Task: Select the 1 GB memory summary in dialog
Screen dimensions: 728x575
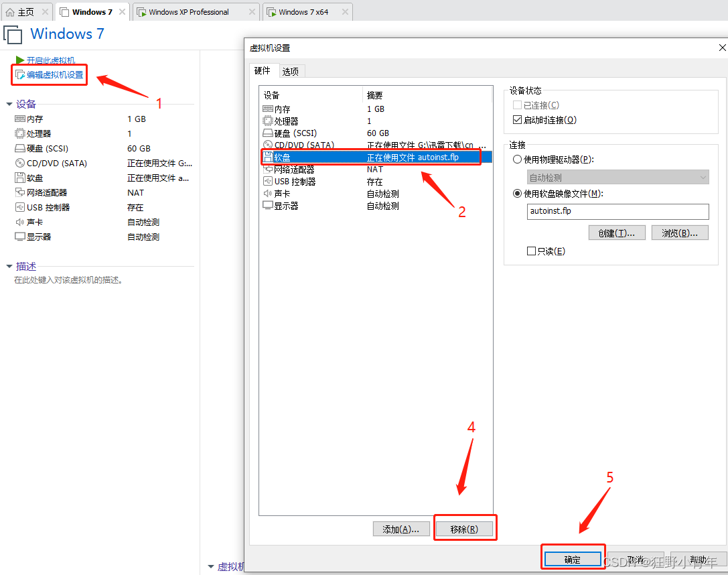Action: (376, 109)
